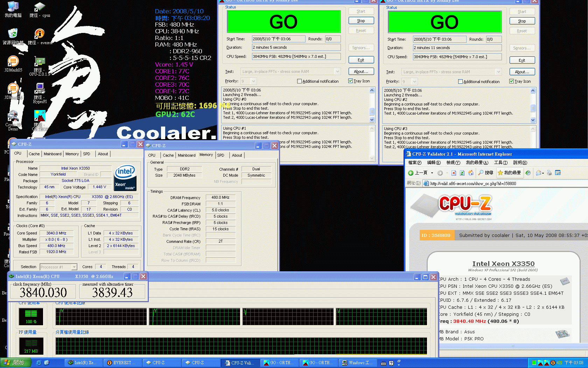
Task: Open the EVEREST shortcut desktop icon
Action: coord(40,36)
